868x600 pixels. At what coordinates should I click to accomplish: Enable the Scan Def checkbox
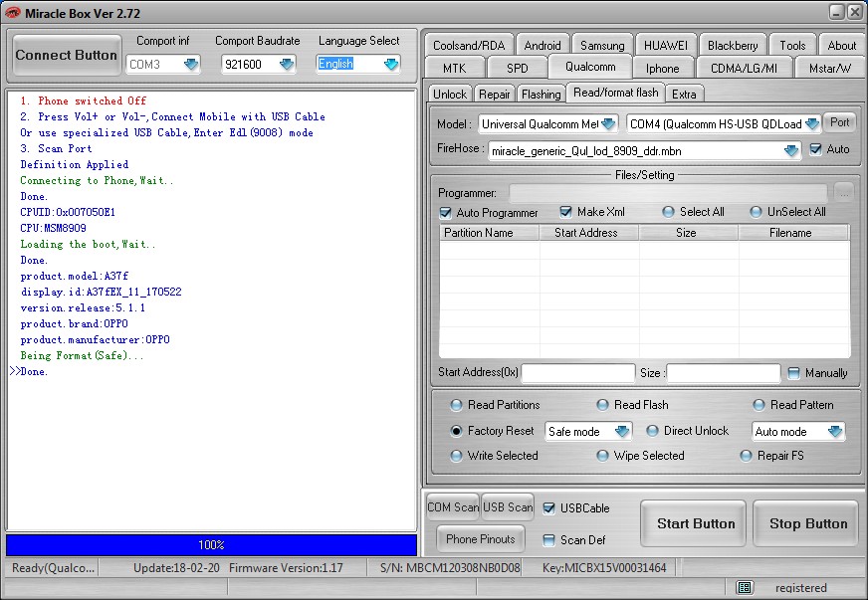click(548, 540)
